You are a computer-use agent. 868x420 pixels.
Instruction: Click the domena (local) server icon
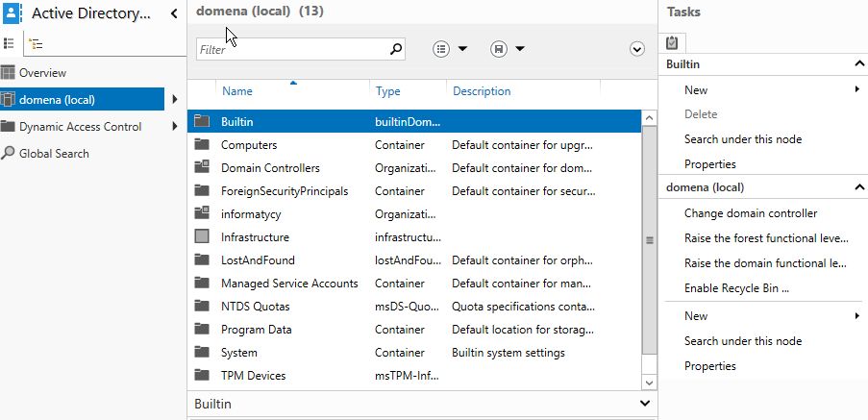pos(8,100)
